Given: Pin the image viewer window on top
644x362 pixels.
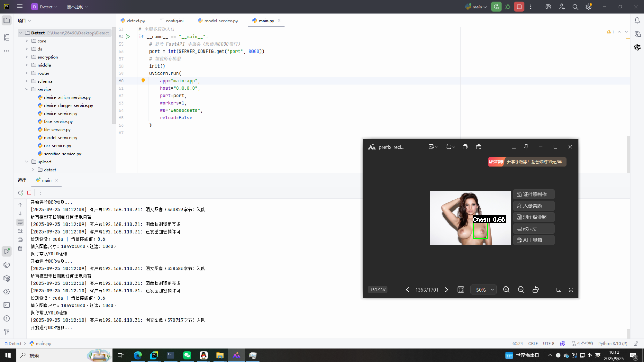Looking at the screenshot, I should click(526, 147).
